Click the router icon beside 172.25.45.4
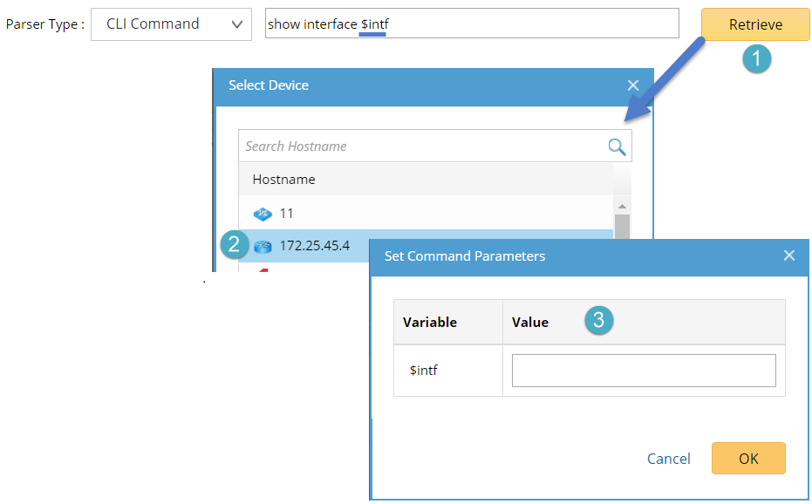 pyautogui.click(x=263, y=247)
